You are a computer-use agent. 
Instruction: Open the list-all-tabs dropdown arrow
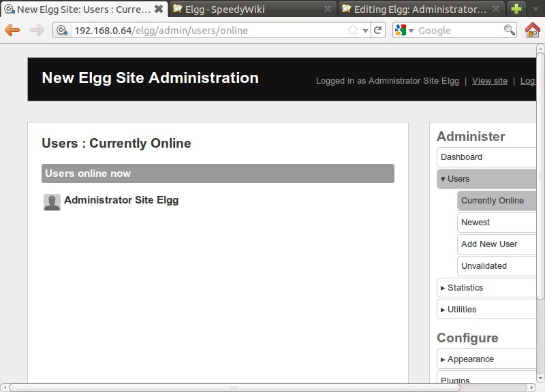[x=535, y=10]
